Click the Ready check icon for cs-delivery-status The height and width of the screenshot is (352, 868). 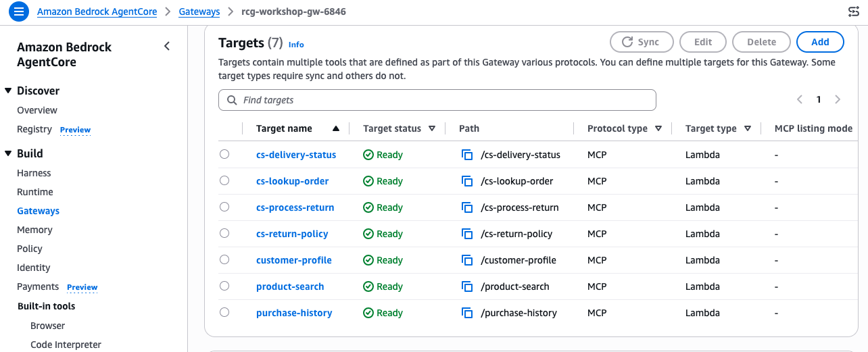click(368, 155)
